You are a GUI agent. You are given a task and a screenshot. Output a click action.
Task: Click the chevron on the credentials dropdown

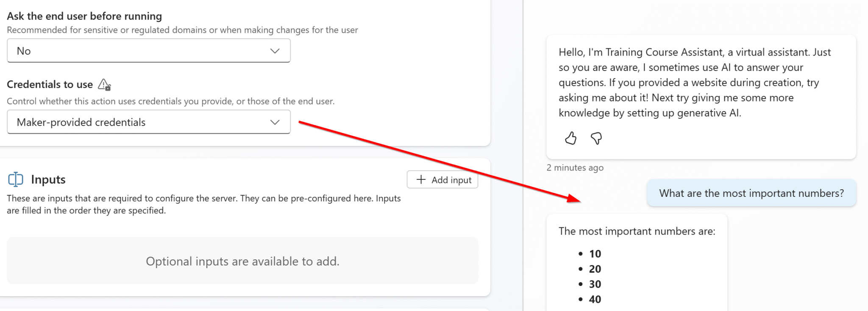tap(275, 122)
